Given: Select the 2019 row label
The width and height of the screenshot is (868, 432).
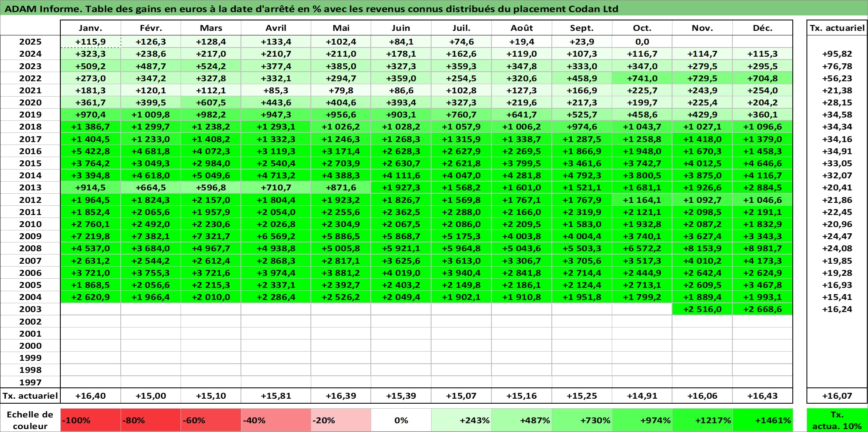Looking at the screenshot, I should tap(30, 115).
